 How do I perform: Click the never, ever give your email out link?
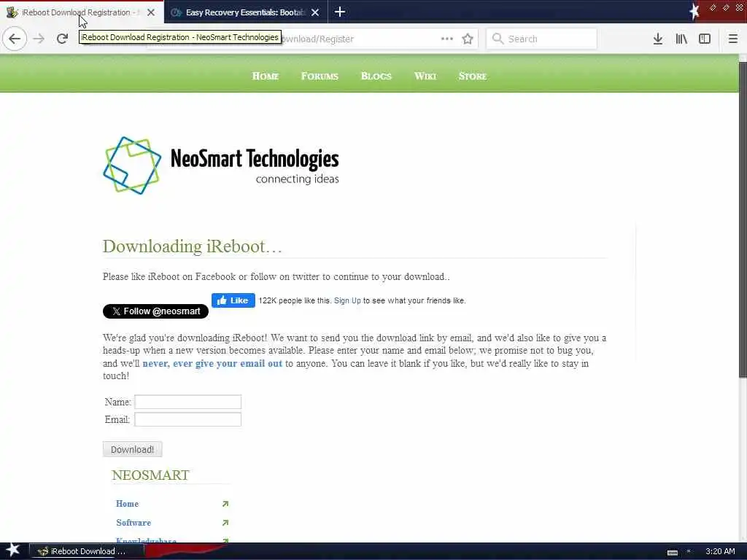pos(212,363)
